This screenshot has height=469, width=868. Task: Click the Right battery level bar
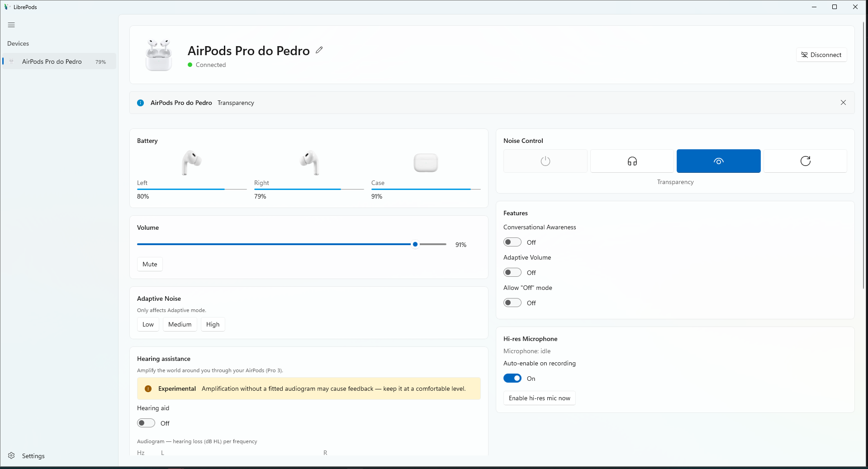pyautogui.click(x=309, y=189)
